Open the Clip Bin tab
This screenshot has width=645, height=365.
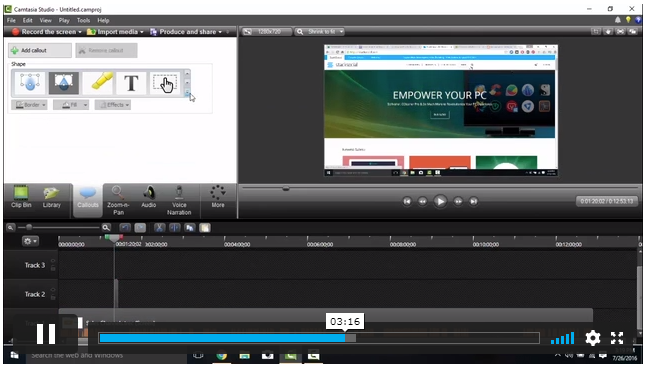[x=21, y=197]
